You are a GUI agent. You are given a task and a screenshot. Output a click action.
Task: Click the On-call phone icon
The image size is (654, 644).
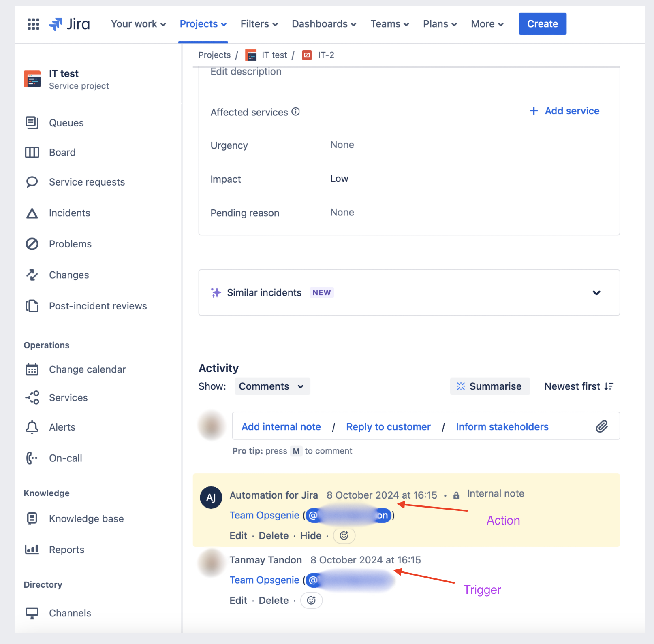(x=32, y=458)
